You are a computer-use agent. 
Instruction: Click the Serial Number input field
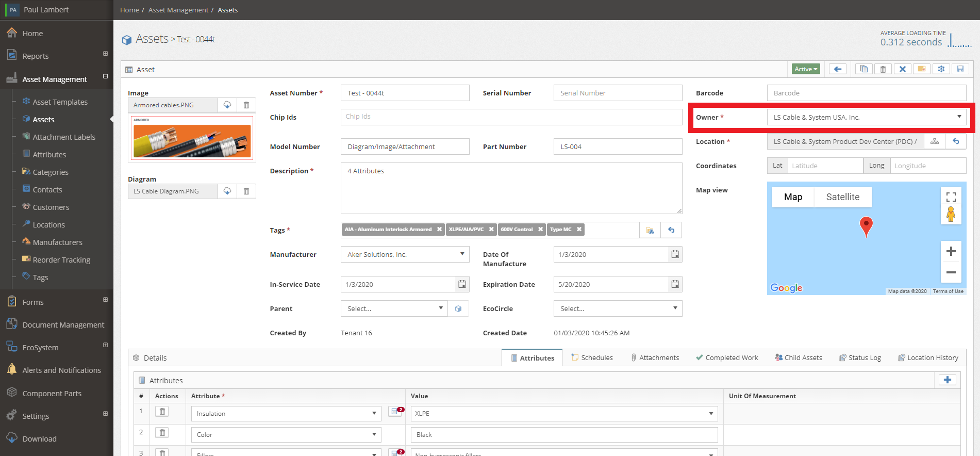pos(618,93)
